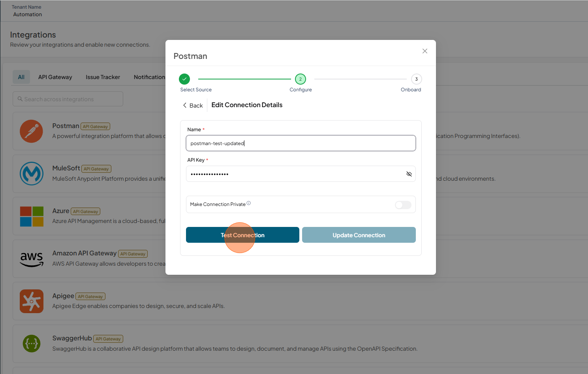Click API Gateway badge next to Apigee
The width and height of the screenshot is (588, 374).
pos(90,297)
